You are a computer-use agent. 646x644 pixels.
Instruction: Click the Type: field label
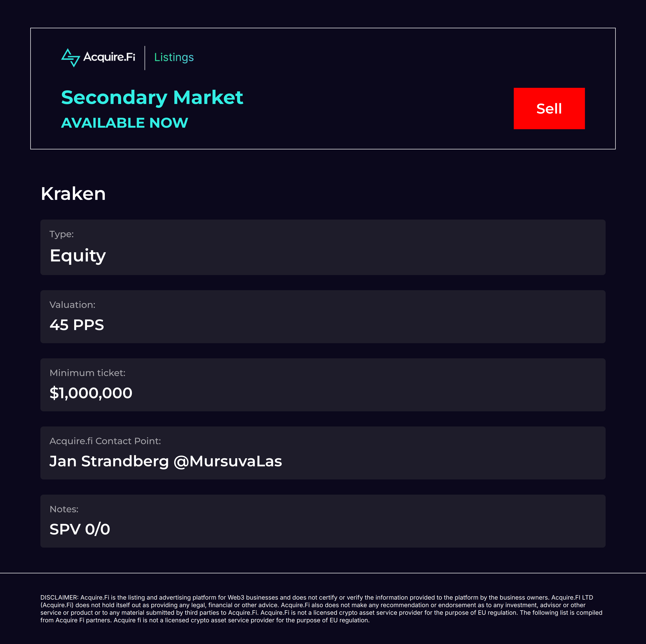click(x=62, y=234)
